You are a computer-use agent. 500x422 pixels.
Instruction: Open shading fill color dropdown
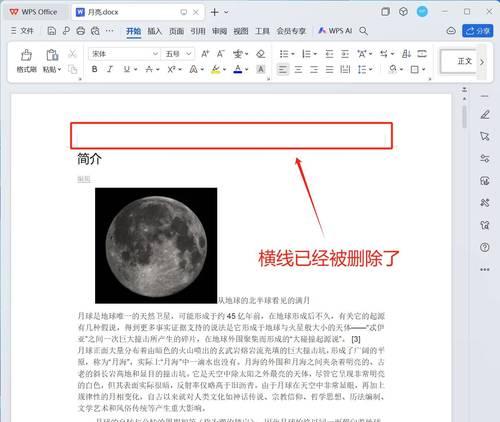pos(401,70)
